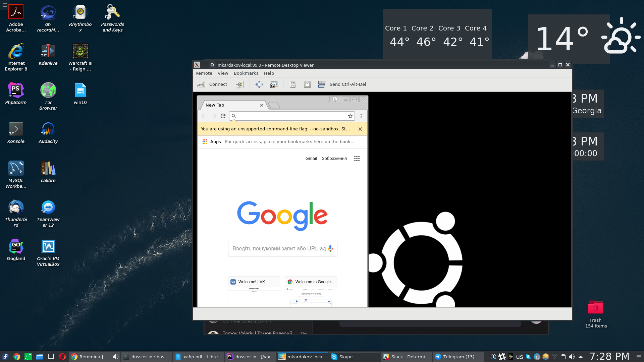644x362 pixels.
Task: Bookmark the page with the star icon
Action: (350, 116)
